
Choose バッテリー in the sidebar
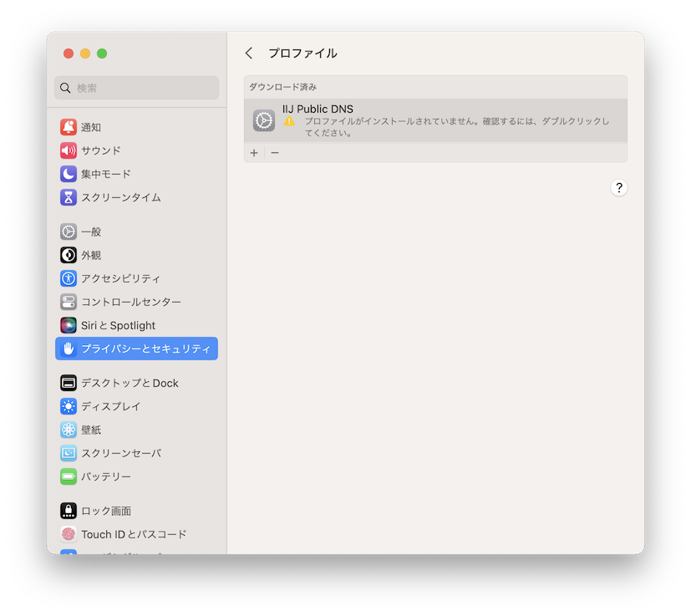[137, 476]
